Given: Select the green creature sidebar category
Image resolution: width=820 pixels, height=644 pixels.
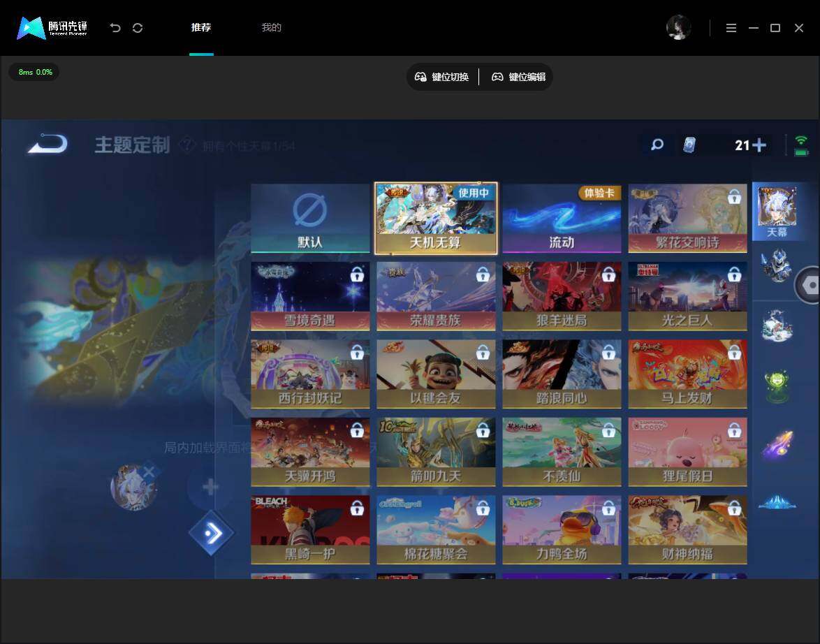Looking at the screenshot, I should [x=777, y=387].
